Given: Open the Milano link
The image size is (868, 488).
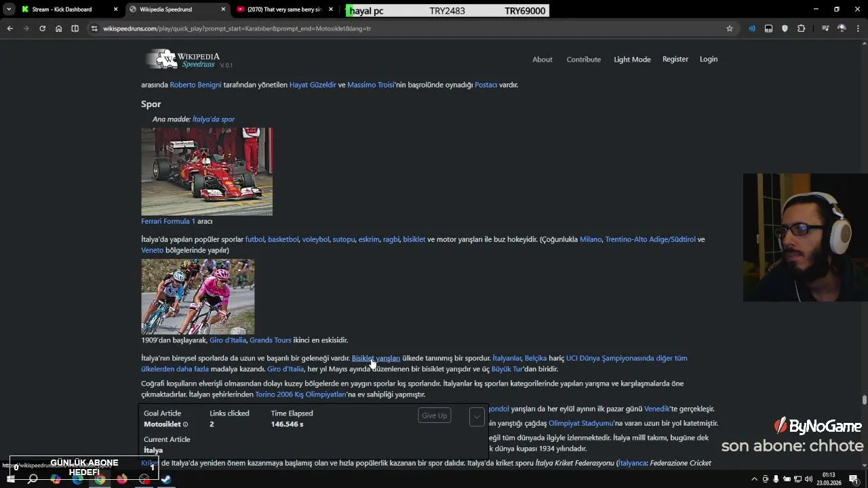Looking at the screenshot, I should [591, 239].
